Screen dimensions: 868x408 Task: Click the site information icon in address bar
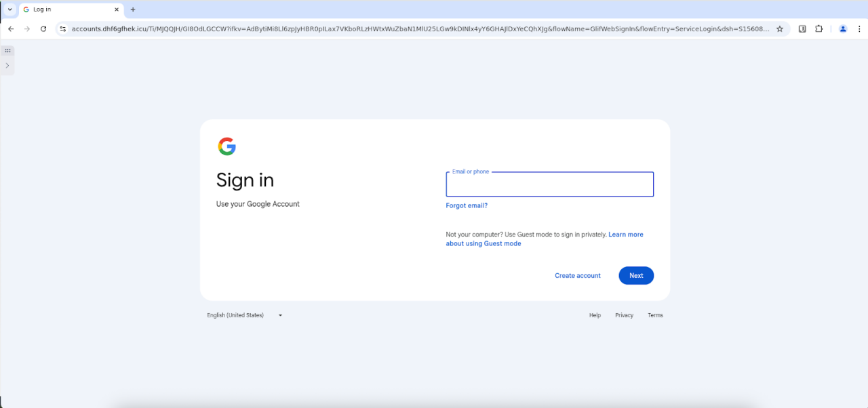[x=62, y=29]
